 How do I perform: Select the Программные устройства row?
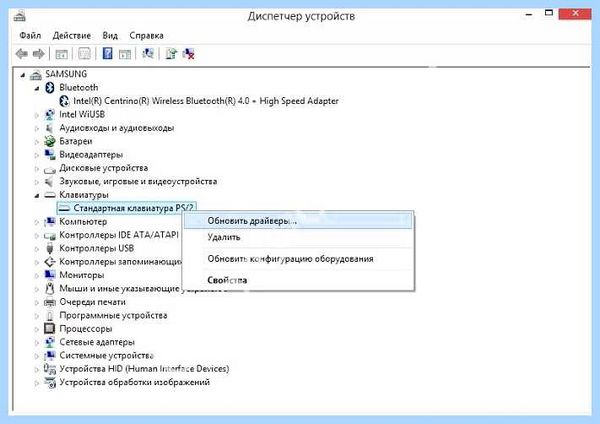coord(113,315)
